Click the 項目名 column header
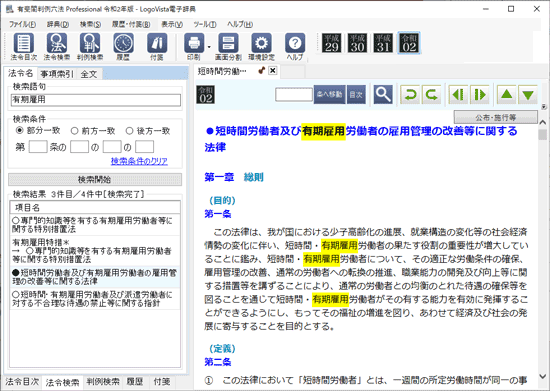 (x=95, y=207)
